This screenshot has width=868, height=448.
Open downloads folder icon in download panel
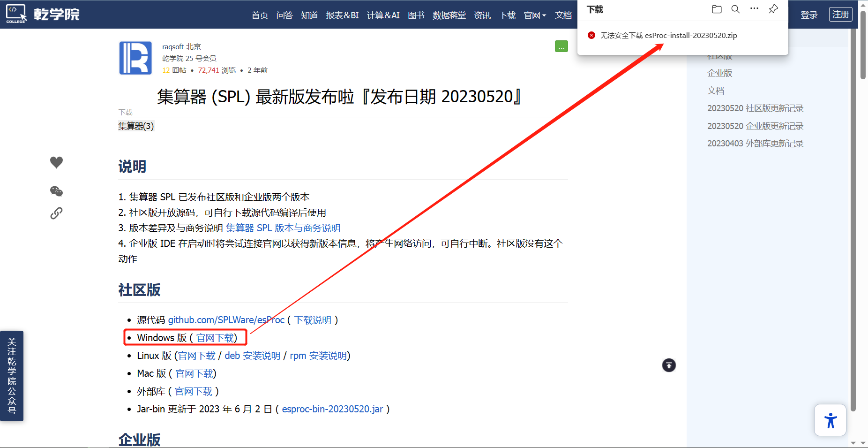pyautogui.click(x=717, y=9)
